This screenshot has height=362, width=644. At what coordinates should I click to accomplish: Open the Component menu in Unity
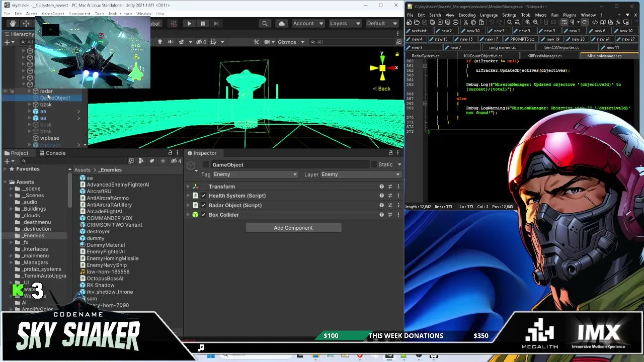pos(79,14)
